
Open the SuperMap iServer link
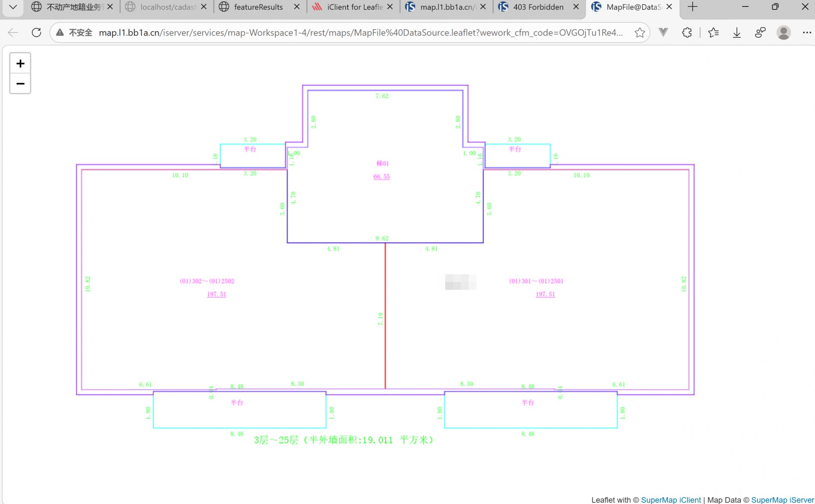click(782, 500)
